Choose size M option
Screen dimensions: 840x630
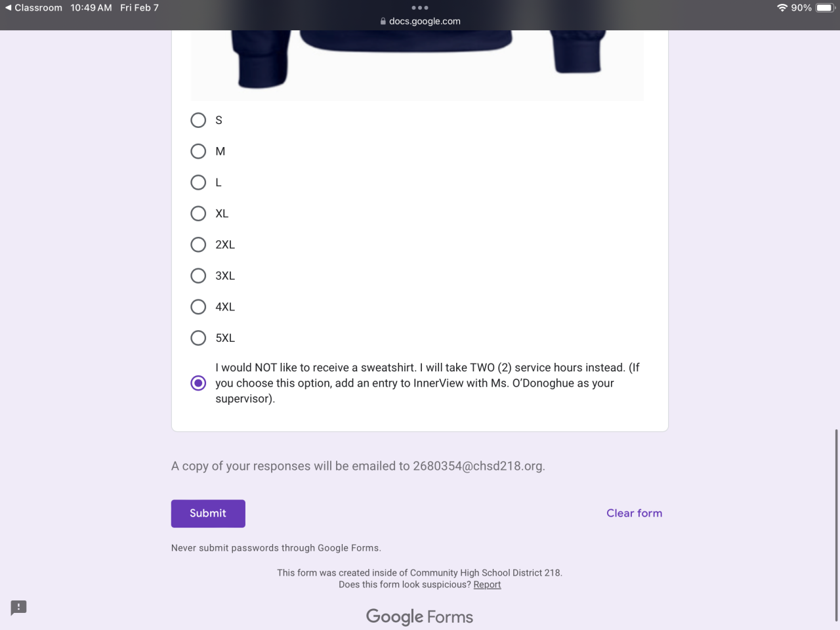198,152
